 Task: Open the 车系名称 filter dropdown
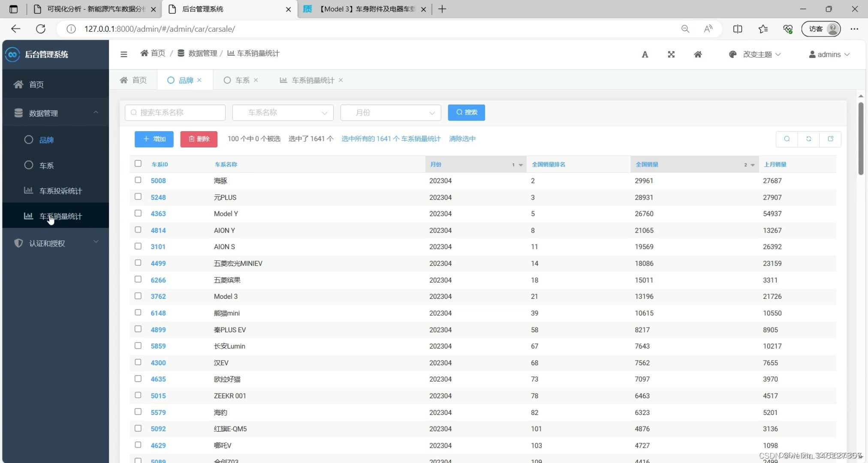click(x=283, y=112)
